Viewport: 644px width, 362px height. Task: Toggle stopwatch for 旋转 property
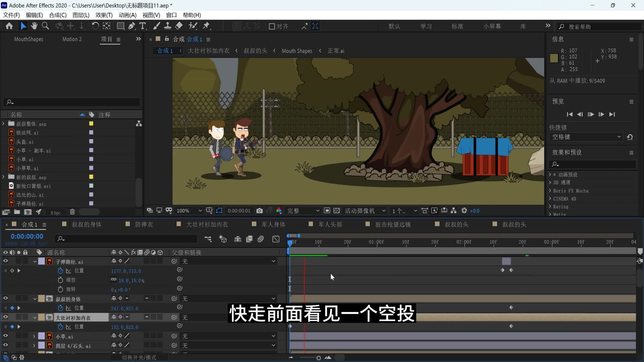pos(60,289)
